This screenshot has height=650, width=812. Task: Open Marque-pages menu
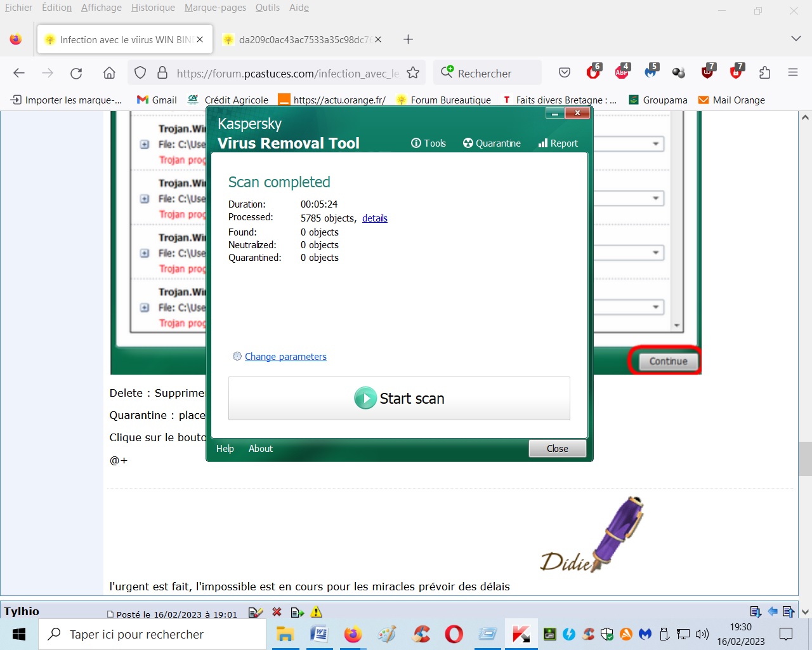pyautogui.click(x=215, y=8)
